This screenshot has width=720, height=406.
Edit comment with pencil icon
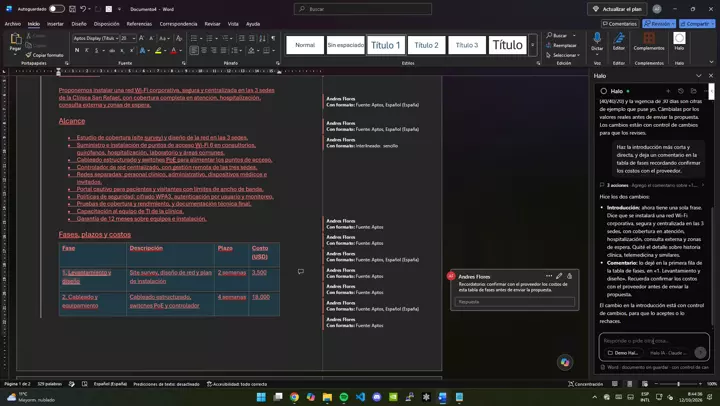[559, 276]
